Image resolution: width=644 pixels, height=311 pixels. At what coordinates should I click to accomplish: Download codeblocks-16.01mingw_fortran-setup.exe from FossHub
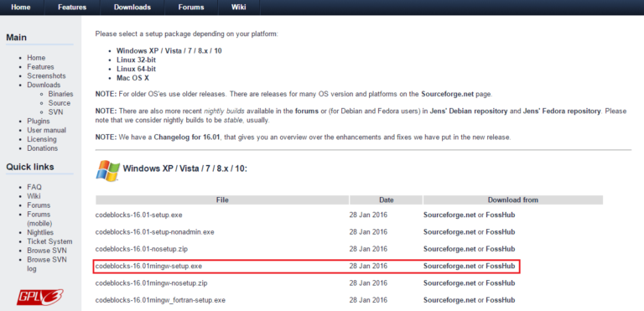[501, 300]
